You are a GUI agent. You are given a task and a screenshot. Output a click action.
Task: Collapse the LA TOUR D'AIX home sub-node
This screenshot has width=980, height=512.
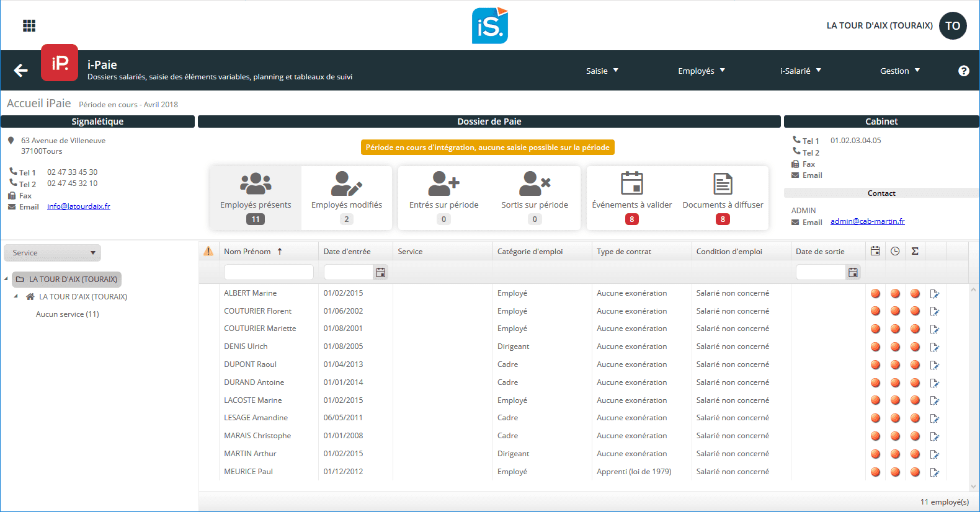[16, 296]
